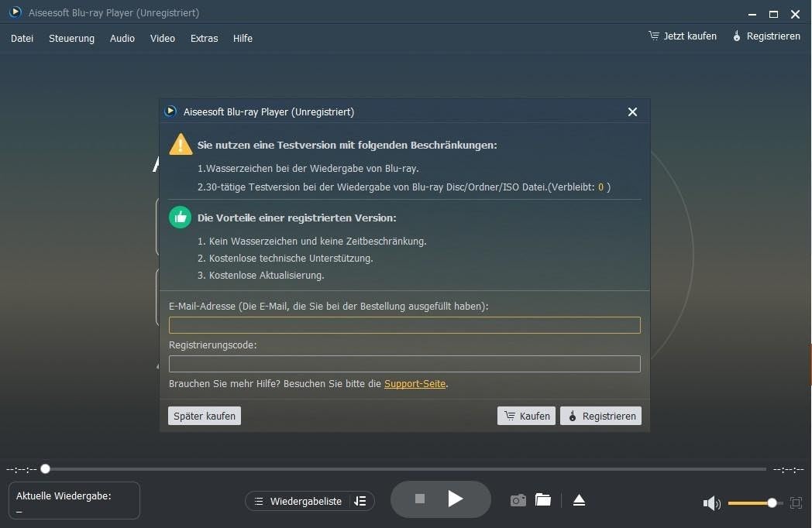
Task: Click the playback progress slider handle
Action: point(46,469)
